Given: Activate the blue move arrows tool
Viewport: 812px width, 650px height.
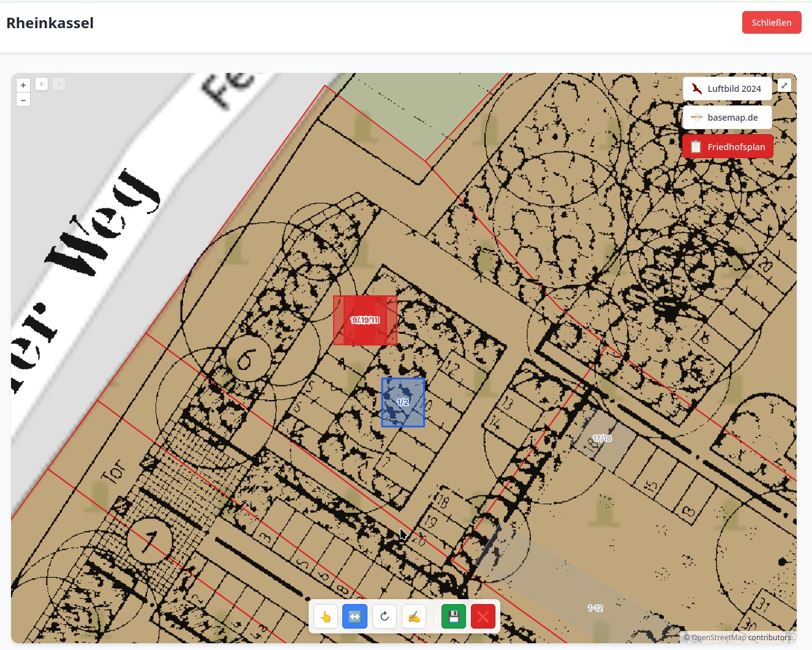Looking at the screenshot, I should (355, 616).
